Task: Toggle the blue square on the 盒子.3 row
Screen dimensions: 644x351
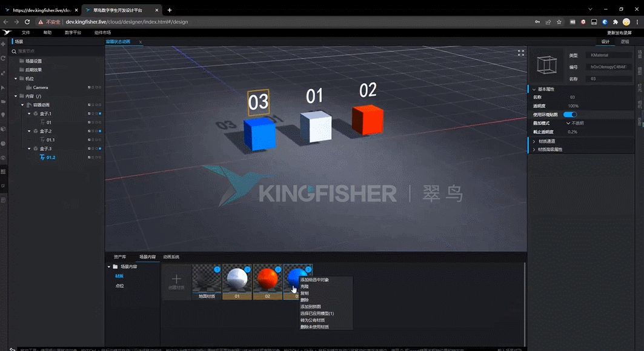Action: click(100, 149)
